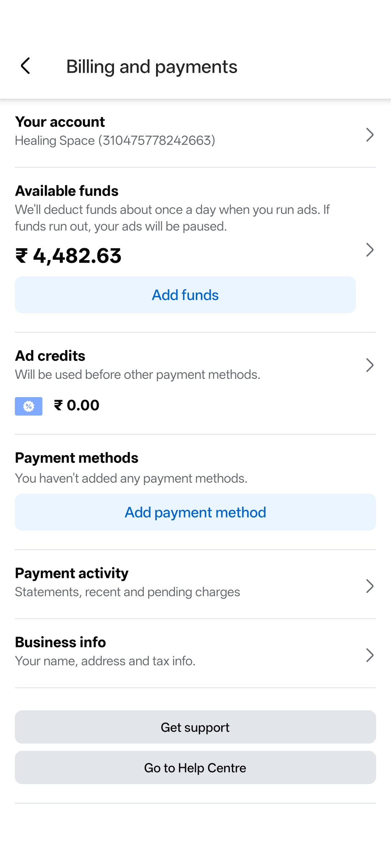Click the percent badge icon beside Ad credits
This screenshot has width=391, height=868.
[x=29, y=406]
